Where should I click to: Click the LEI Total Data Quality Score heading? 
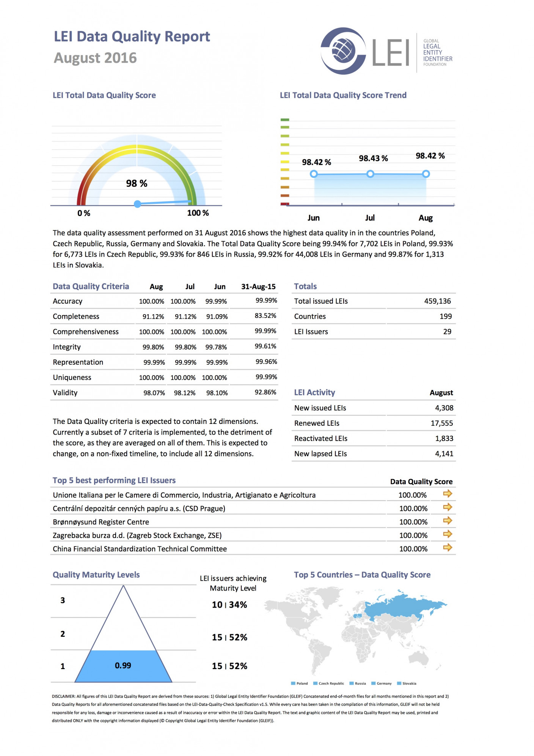pyautogui.click(x=104, y=95)
